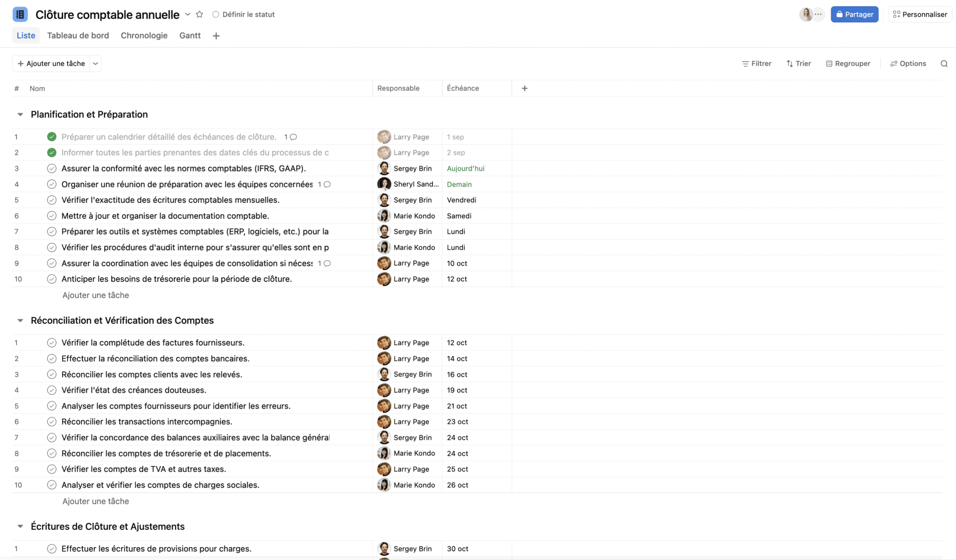Open comment bubble on calendrier détaillé task
Screen dimensions: 956x560
click(293, 137)
